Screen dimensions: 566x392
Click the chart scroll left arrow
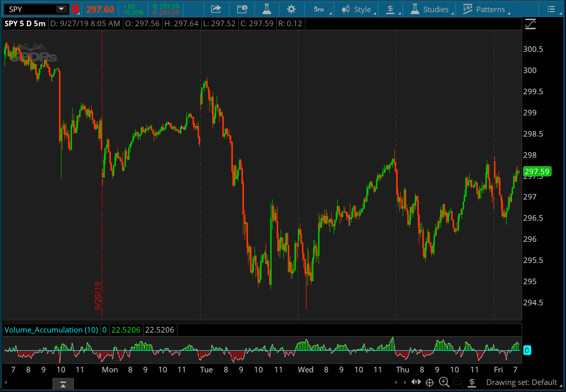click(x=396, y=382)
